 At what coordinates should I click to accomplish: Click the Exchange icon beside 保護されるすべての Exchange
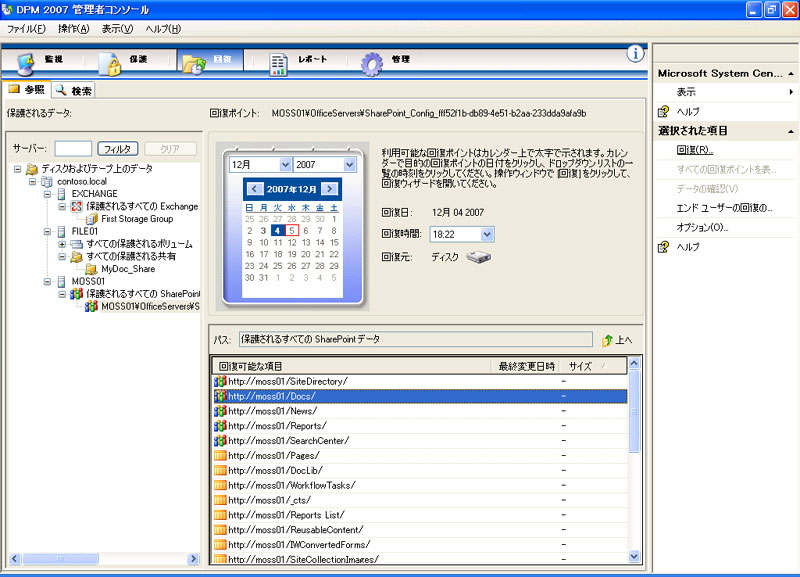pyautogui.click(x=77, y=206)
